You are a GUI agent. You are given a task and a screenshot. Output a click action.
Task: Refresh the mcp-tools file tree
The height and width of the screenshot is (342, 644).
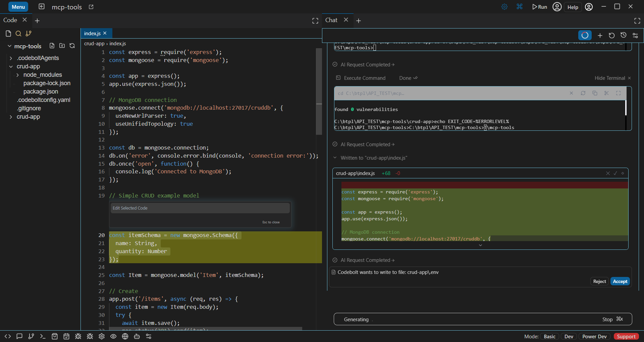(72, 46)
